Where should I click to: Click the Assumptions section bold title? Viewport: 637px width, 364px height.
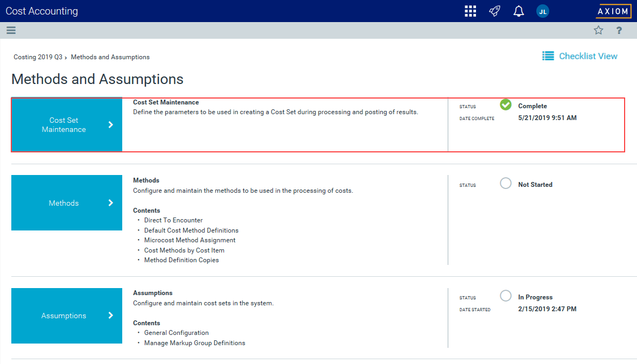click(153, 293)
